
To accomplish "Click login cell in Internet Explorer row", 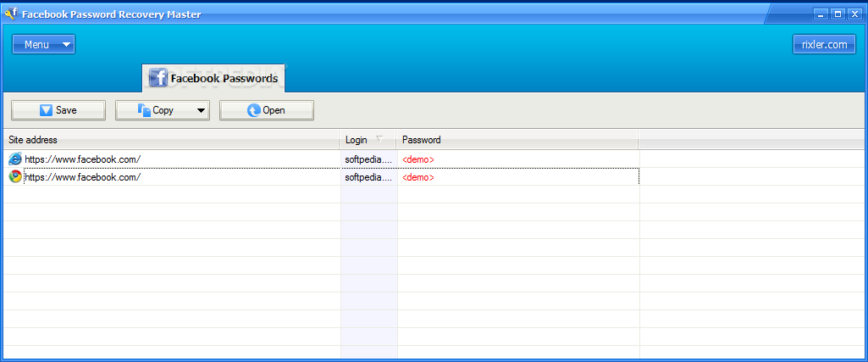I will point(368,159).
